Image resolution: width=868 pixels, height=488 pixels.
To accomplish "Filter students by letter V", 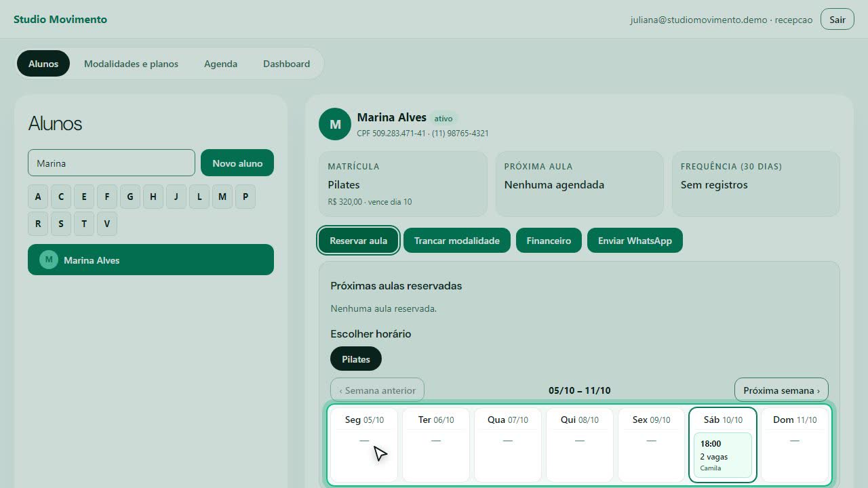I will point(107,224).
